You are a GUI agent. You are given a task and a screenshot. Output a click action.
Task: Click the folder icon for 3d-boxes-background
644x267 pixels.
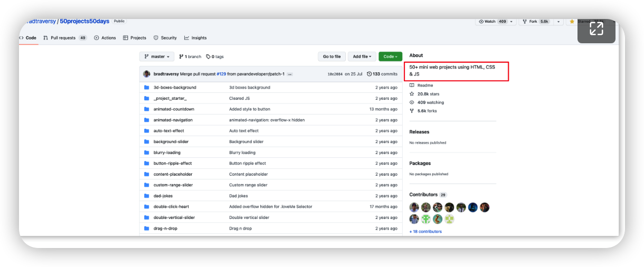[x=147, y=88]
